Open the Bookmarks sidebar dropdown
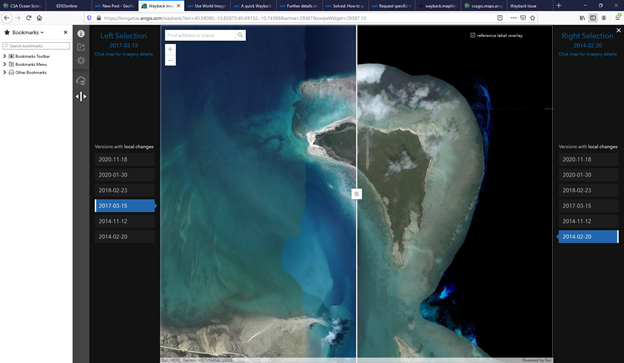Viewport: 624px width, 363px height. click(28, 32)
